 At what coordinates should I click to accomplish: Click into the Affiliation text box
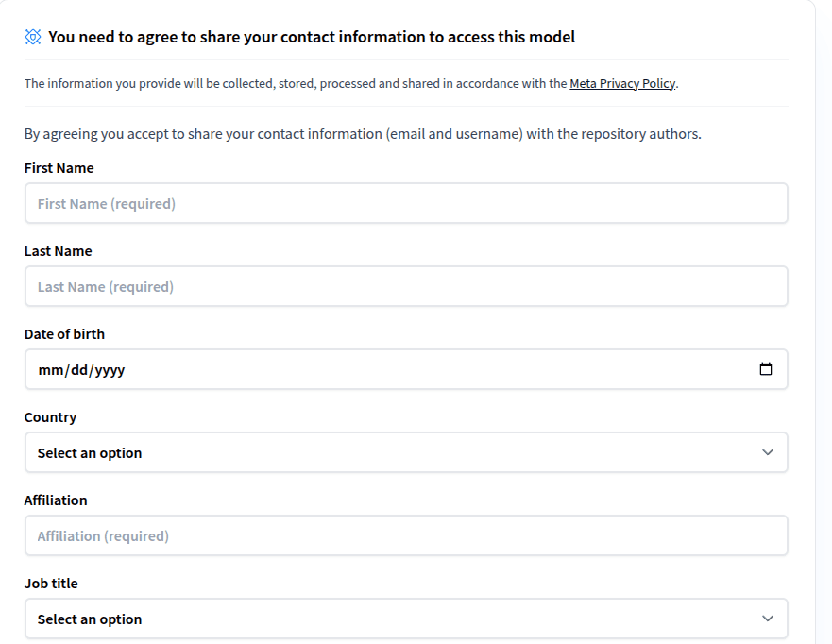406,536
